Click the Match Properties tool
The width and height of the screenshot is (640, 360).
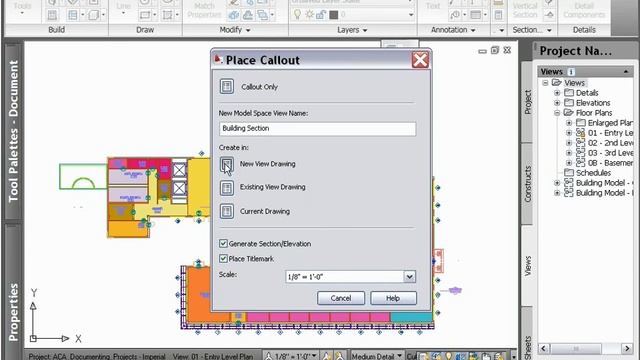(204, 10)
